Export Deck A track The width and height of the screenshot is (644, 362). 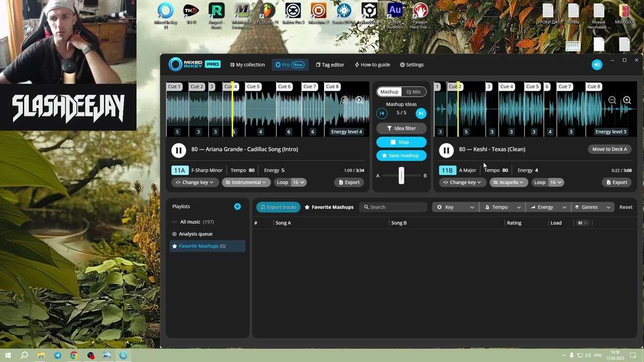coord(349,183)
